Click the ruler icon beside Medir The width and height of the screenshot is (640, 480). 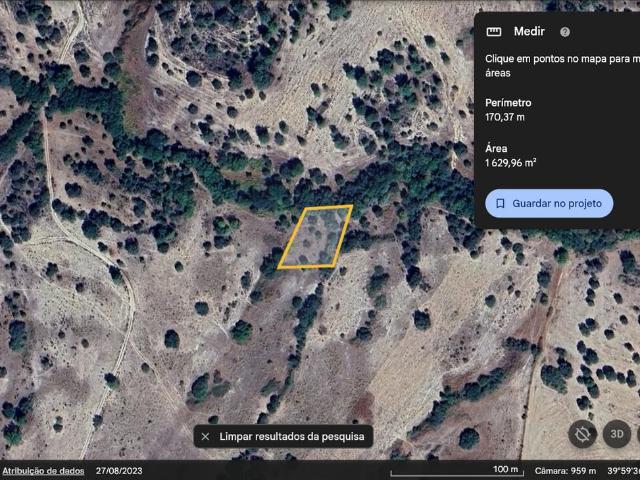pos(492,32)
